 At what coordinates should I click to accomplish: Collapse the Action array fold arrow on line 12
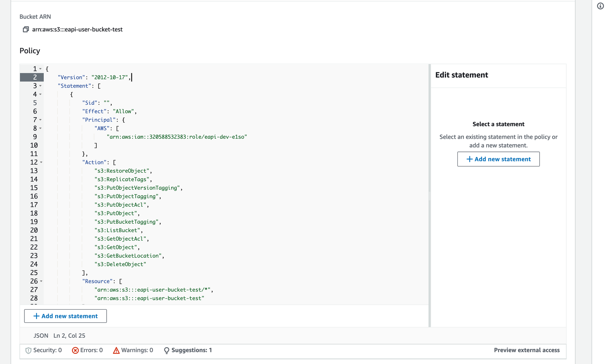point(41,162)
